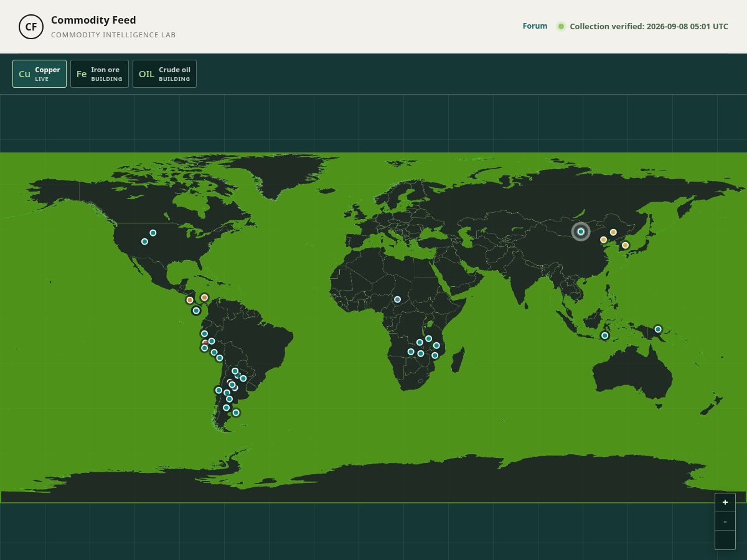Select the southernmost teal marker on Argentina's coast
This screenshot has width=747, height=560.
click(x=235, y=413)
